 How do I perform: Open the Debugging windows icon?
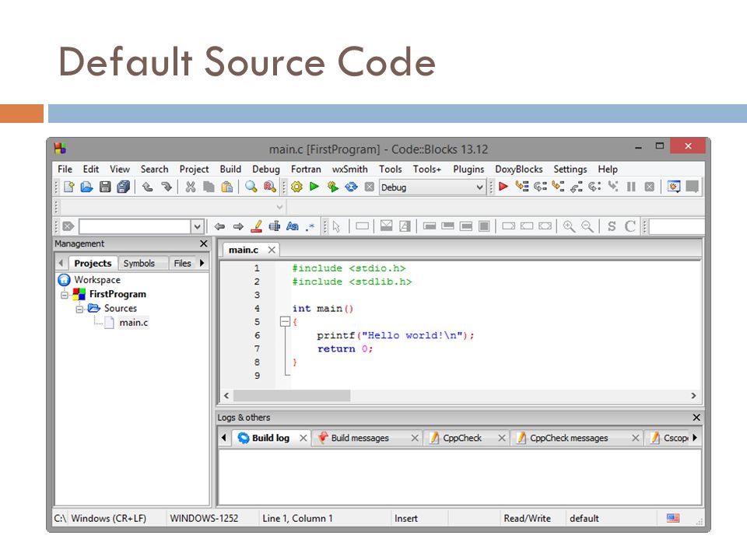tap(674, 187)
